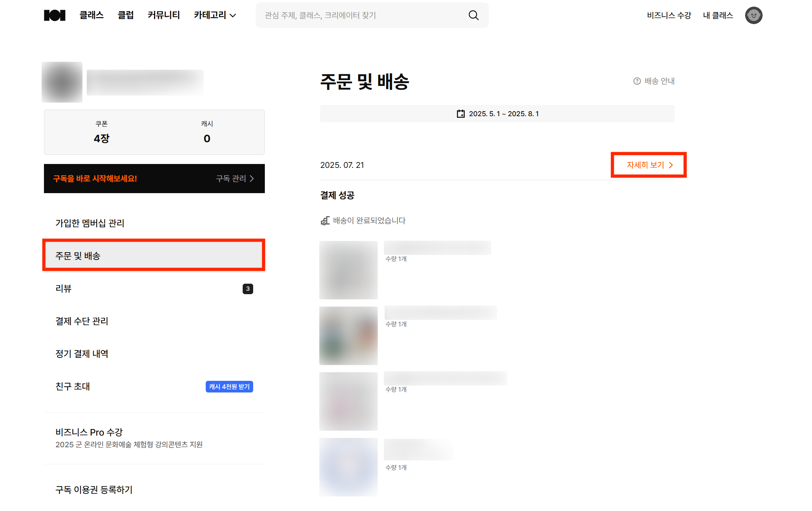Click the calendar date range icon
This screenshot has width=812, height=511.
(460, 114)
